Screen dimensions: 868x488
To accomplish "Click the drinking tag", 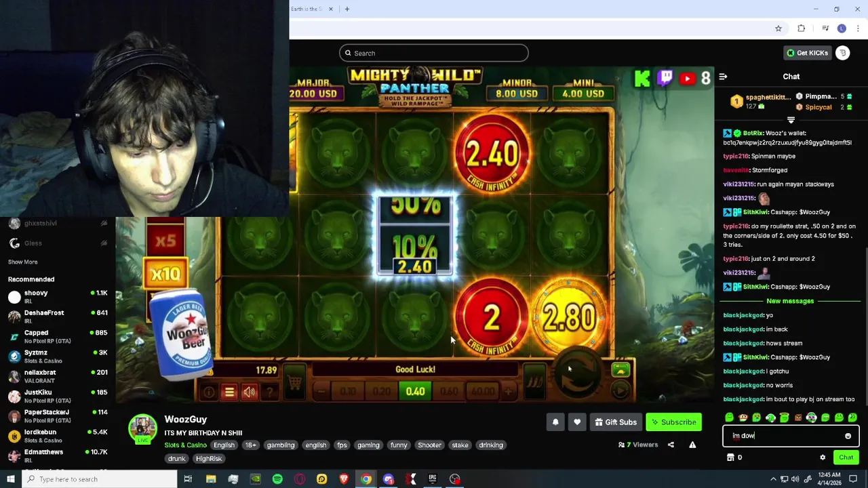I will (x=491, y=445).
